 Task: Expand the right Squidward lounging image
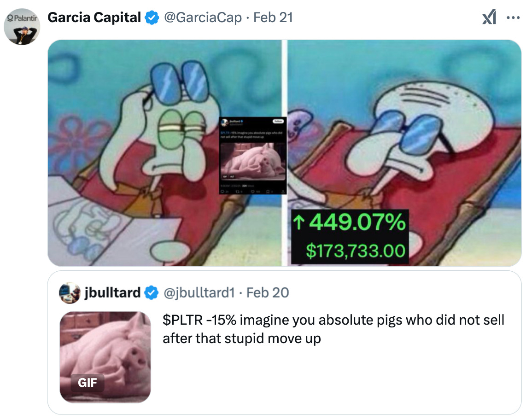(404, 153)
